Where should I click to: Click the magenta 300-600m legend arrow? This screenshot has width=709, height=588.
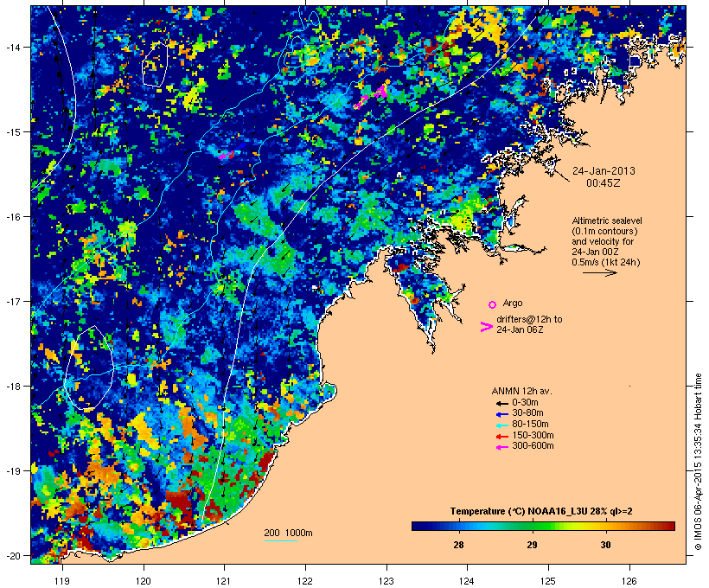click(502, 447)
